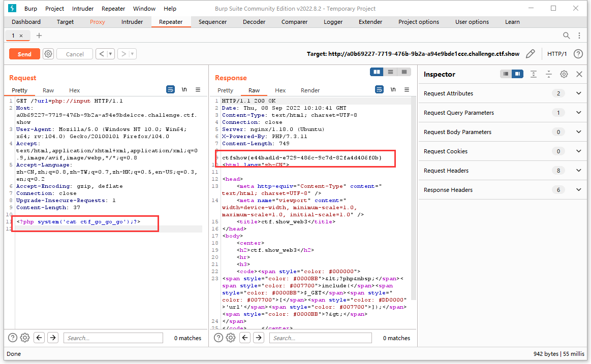Expand Request Query Parameters section

point(579,113)
